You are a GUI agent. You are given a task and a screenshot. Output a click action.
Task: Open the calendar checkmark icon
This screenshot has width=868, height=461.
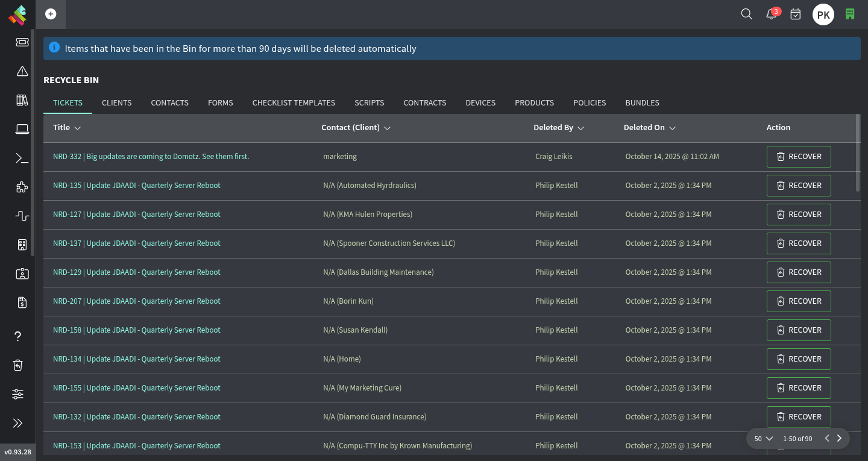coord(796,14)
